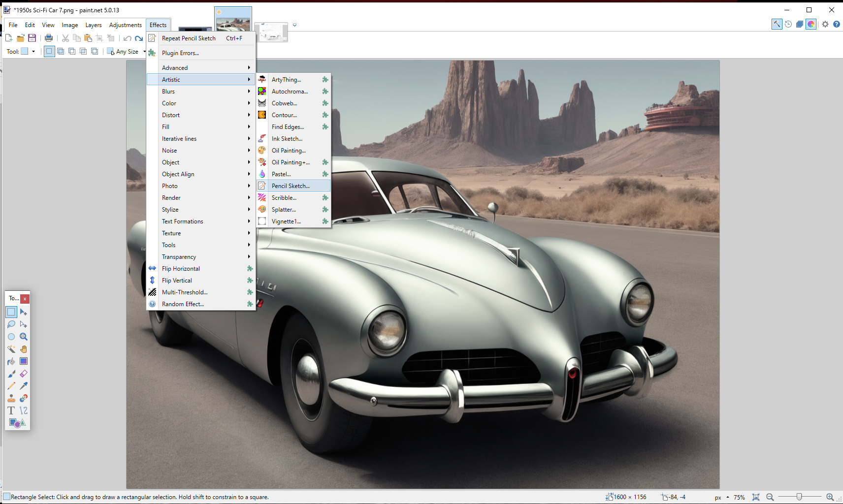843x504 pixels.
Task: Select the Text tool
Action: point(11,410)
